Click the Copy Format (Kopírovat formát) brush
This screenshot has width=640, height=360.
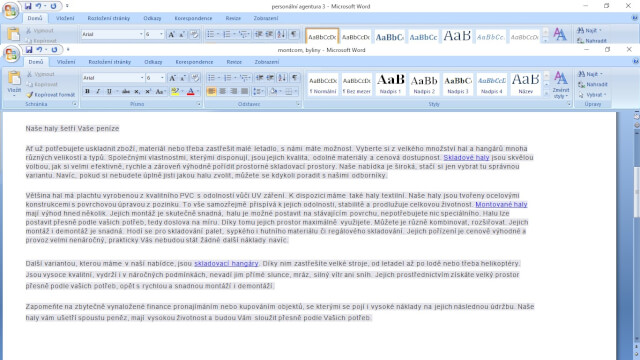pyautogui.click(x=51, y=94)
